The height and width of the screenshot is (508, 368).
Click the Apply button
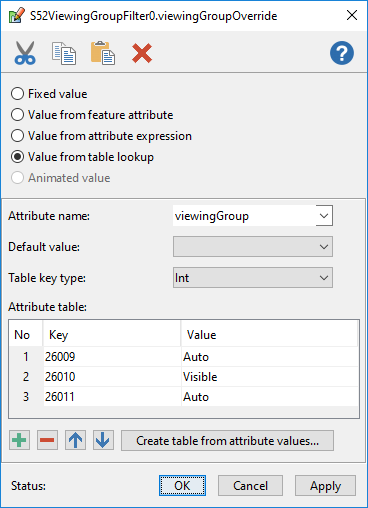click(x=325, y=486)
